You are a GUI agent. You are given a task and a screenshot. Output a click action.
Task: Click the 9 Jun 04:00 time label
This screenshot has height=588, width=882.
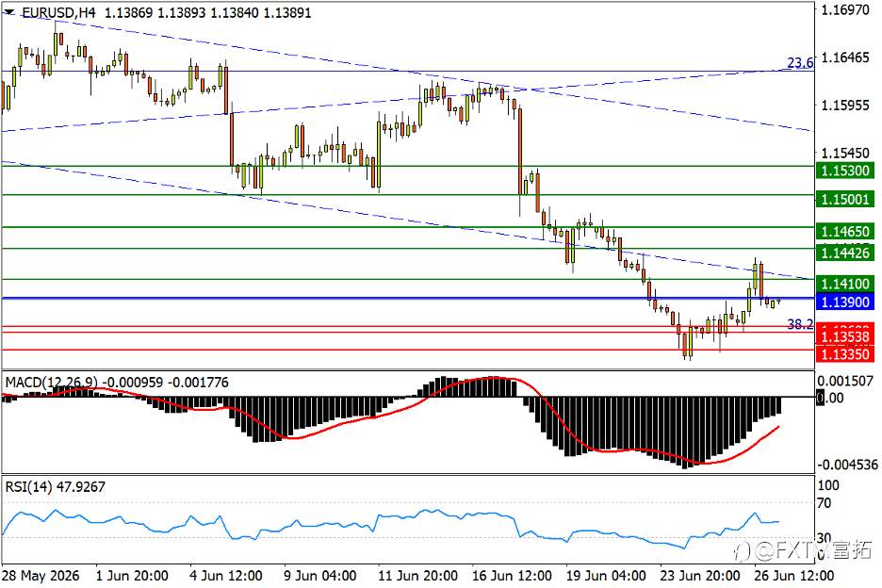320,576
